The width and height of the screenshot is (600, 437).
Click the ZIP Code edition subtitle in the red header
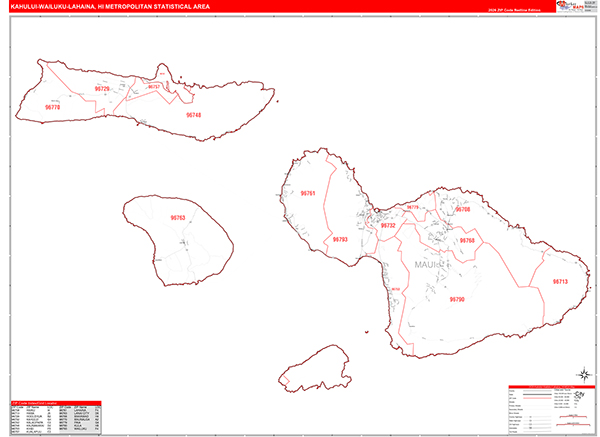click(x=514, y=10)
